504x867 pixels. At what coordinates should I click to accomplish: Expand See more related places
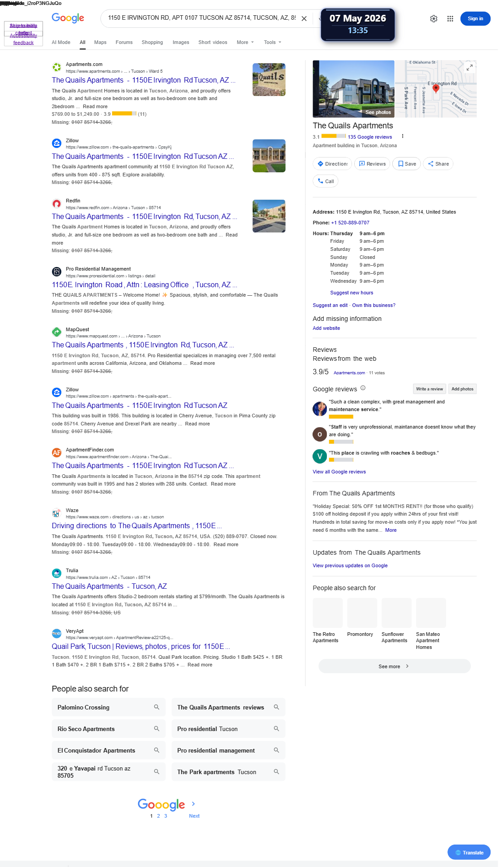pos(394,666)
